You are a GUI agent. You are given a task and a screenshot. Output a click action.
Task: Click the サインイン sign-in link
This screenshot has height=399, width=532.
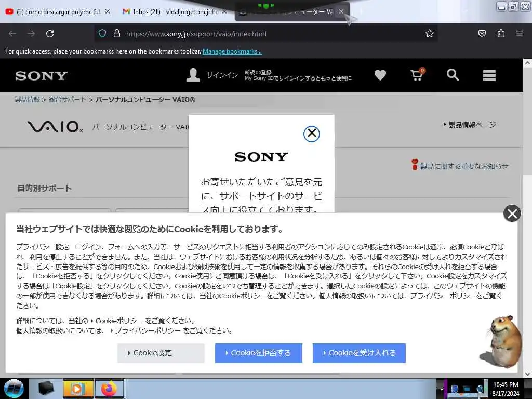point(222,75)
